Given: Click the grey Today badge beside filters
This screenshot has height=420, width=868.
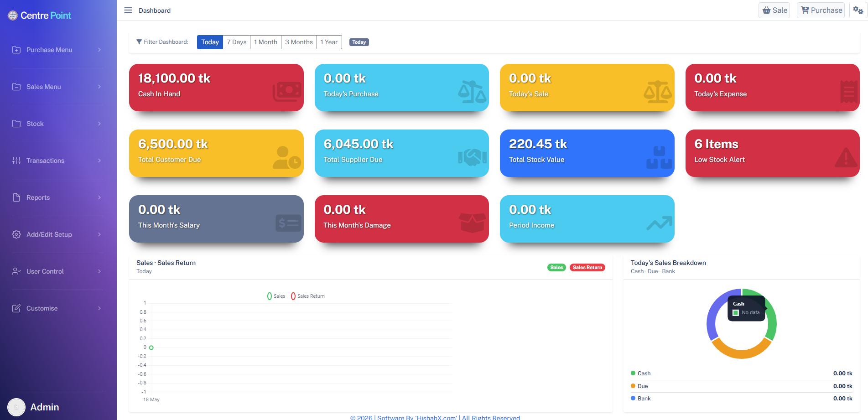Looking at the screenshot, I should [x=359, y=42].
